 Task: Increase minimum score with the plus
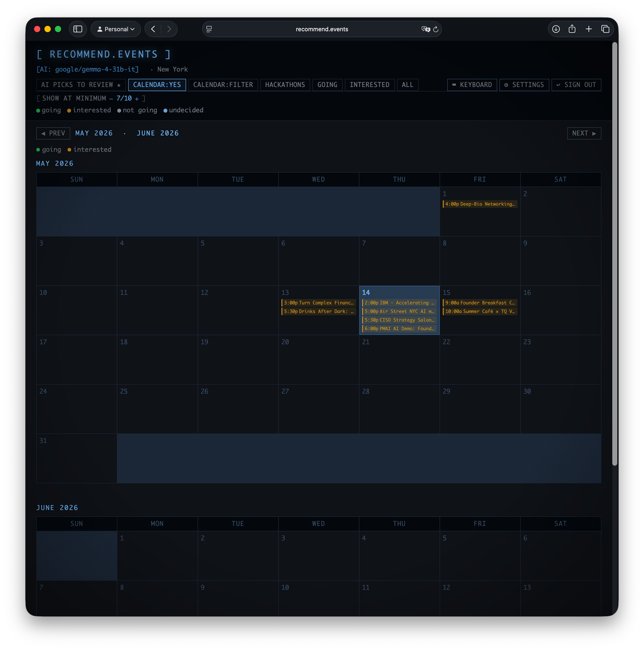(x=137, y=99)
